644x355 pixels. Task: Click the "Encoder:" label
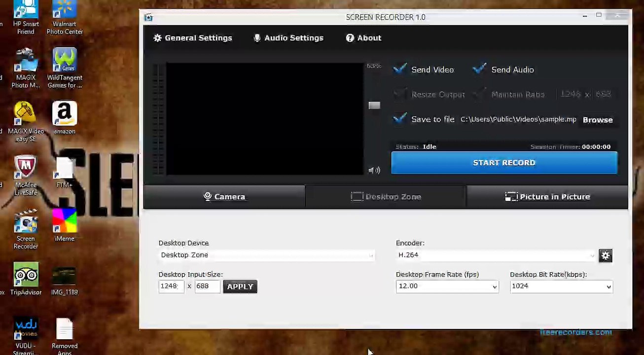click(410, 243)
